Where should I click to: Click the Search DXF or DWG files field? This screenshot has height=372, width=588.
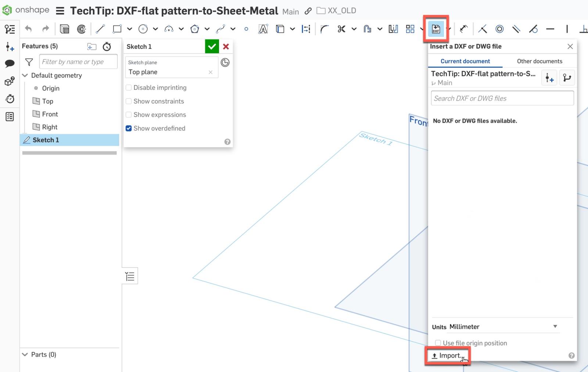(502, 98)
